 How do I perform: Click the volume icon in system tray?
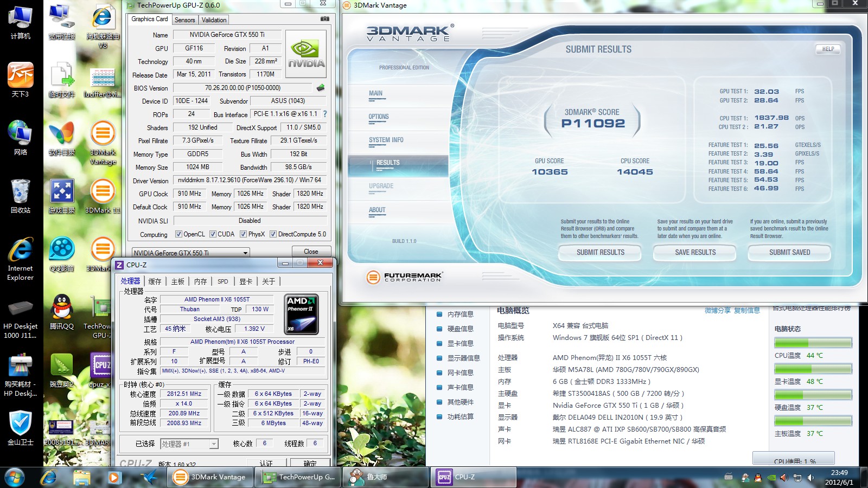tap(810, 478)
